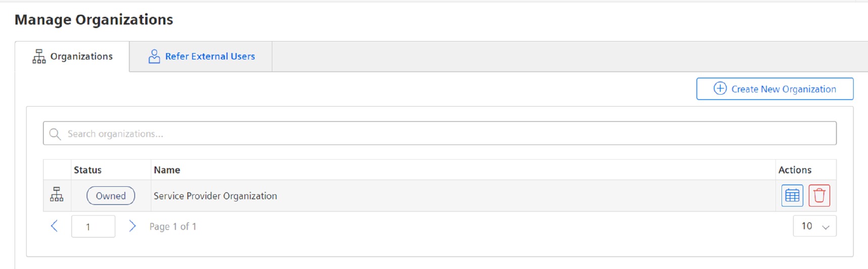Click the Owned status badge

111,196
